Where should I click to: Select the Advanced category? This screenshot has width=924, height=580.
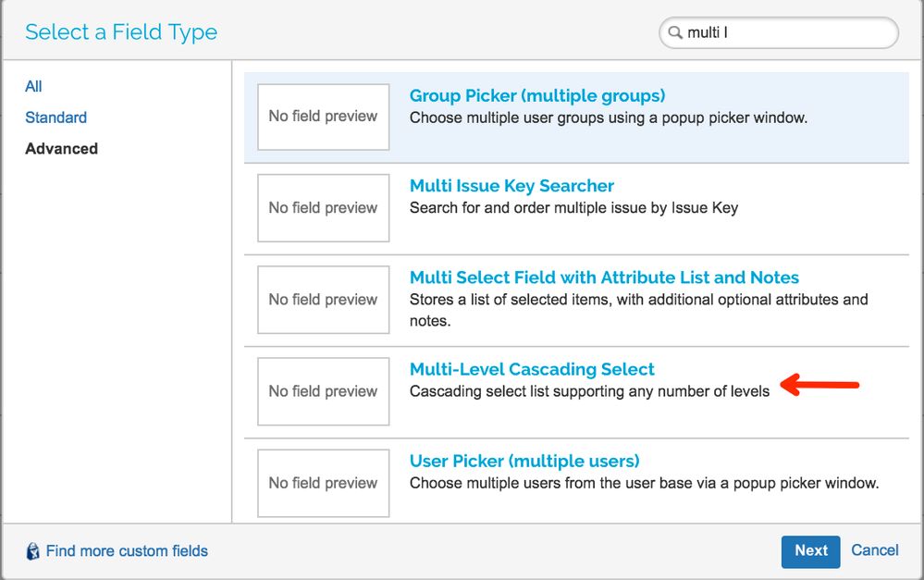62,149
